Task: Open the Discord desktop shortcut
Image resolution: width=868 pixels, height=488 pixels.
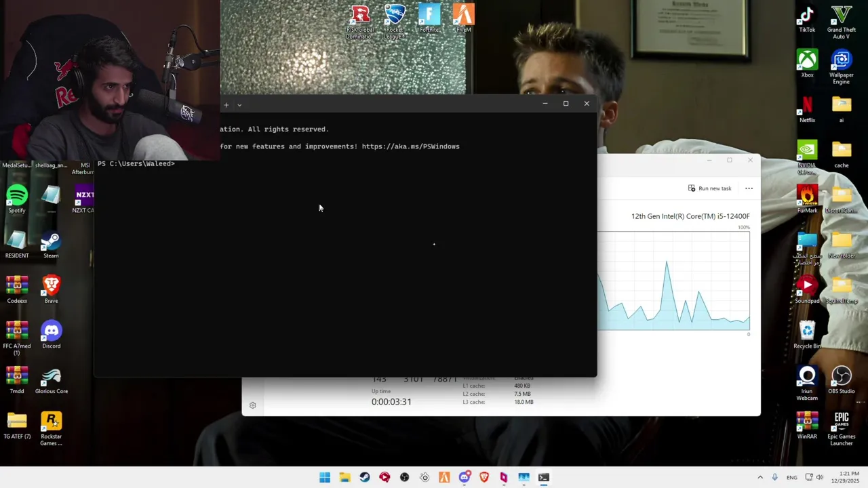Action: 51,335
